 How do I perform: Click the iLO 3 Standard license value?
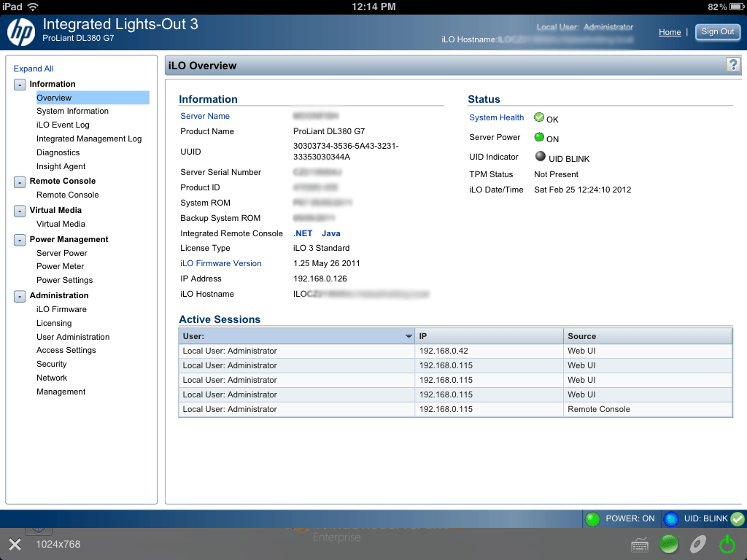coord(322,248)
